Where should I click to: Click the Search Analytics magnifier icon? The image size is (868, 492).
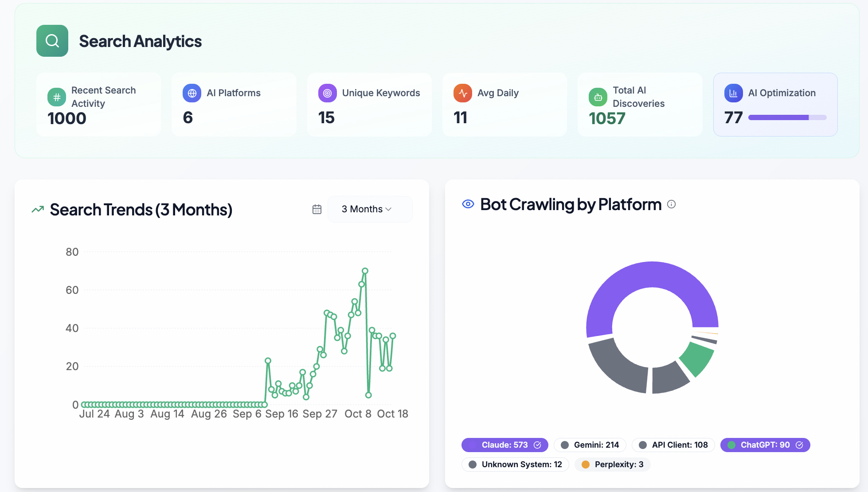click(52, 41)
